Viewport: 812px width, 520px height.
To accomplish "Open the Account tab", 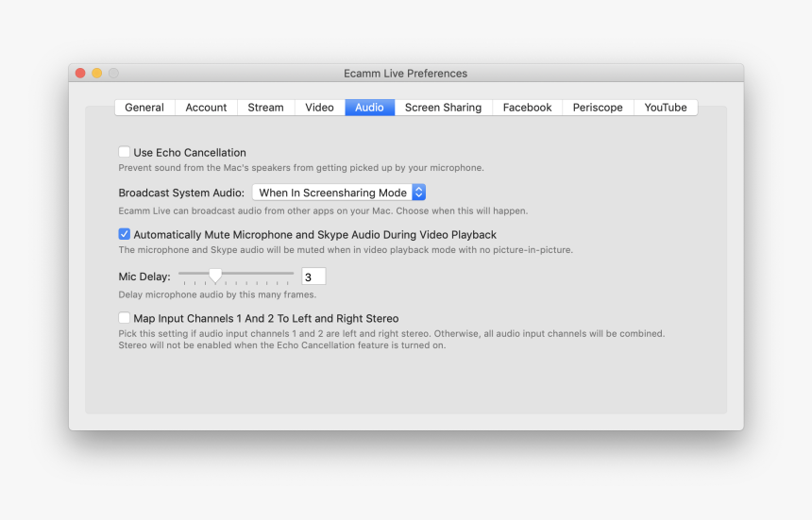I will tap(206, 108).
